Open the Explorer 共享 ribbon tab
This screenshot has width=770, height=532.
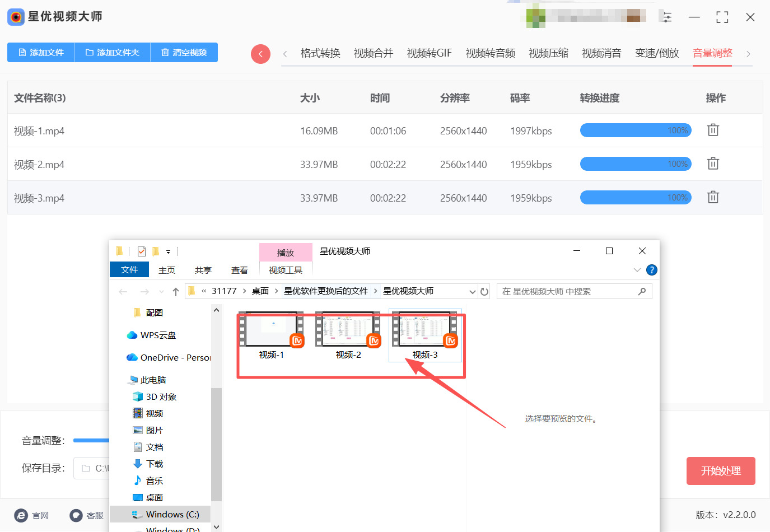tap(203, 270)
